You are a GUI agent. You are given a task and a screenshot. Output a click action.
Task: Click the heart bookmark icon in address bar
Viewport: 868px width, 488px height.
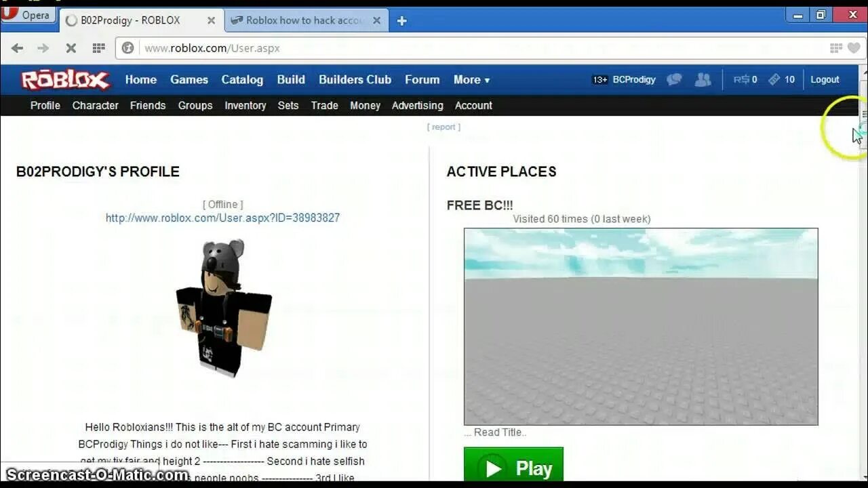tap(853, 48)
